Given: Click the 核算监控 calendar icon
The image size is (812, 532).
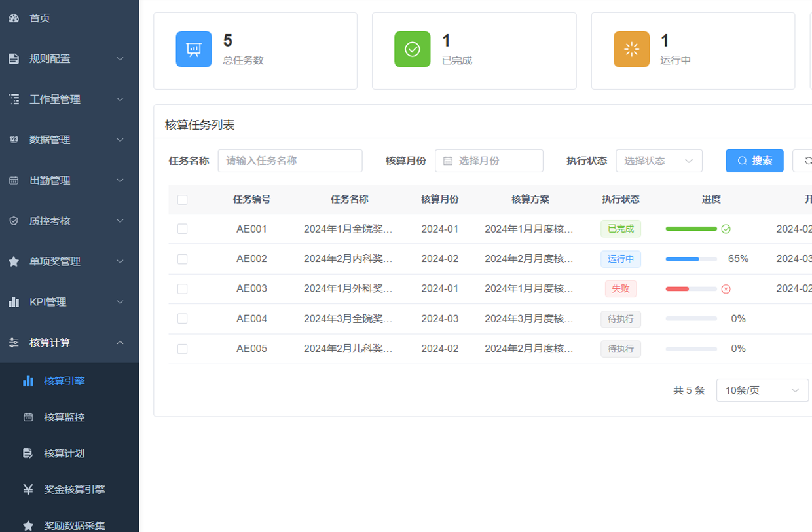Looking at the screenshot, I should pos(28,417).
